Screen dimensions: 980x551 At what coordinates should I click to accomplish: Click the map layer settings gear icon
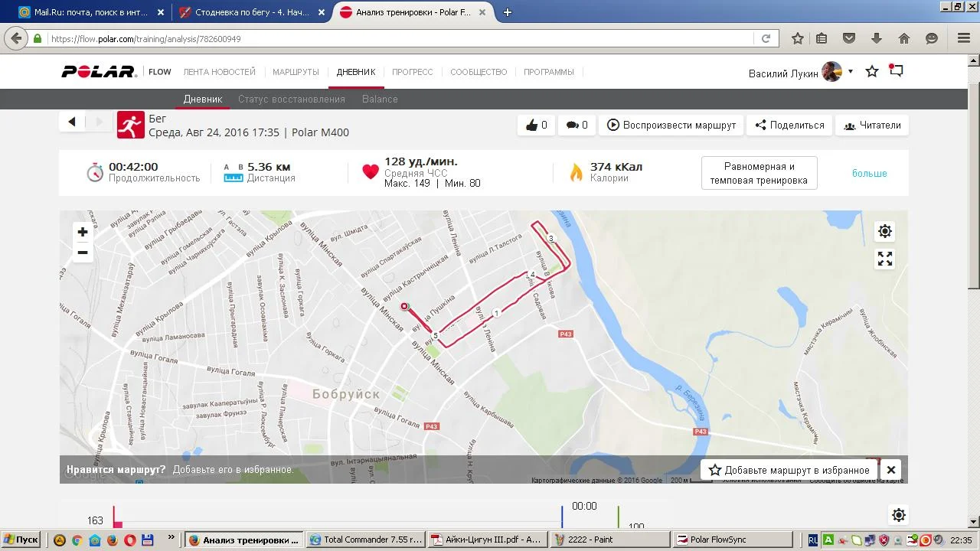[885, 231]
